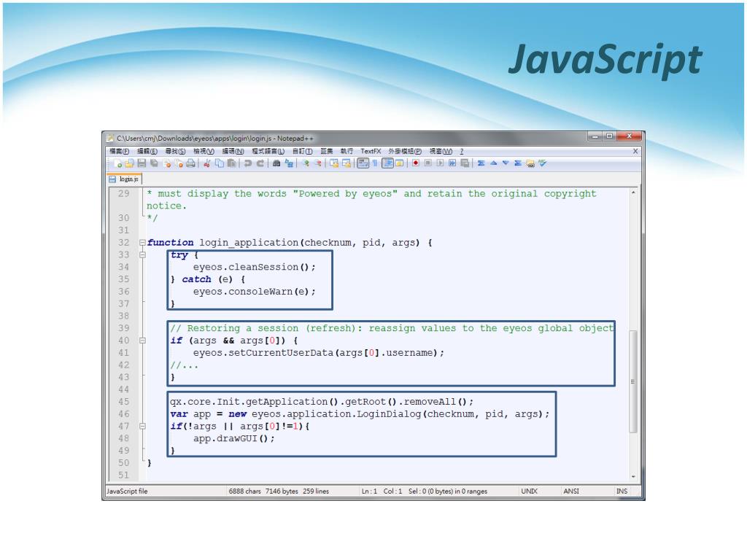Click on 'app.drawGUI();' code line
Screen dimensions: 747x560
[x=234, y=438]
